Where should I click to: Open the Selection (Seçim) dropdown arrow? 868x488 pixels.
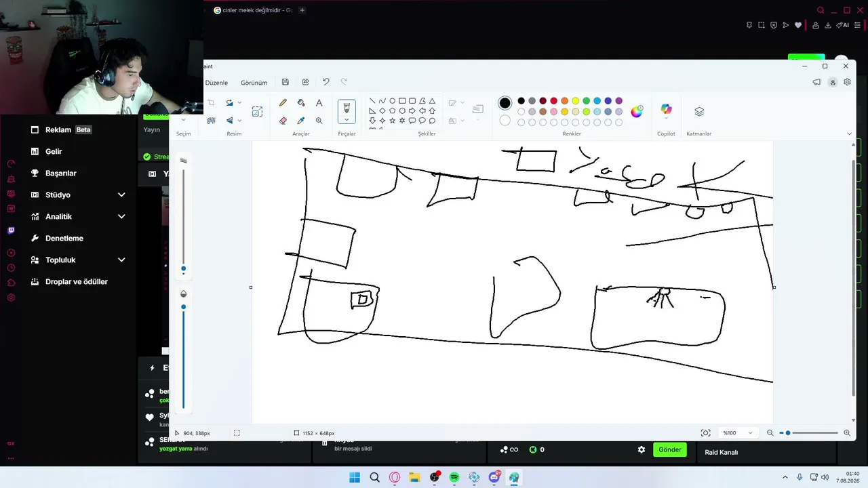coord(183,121)
